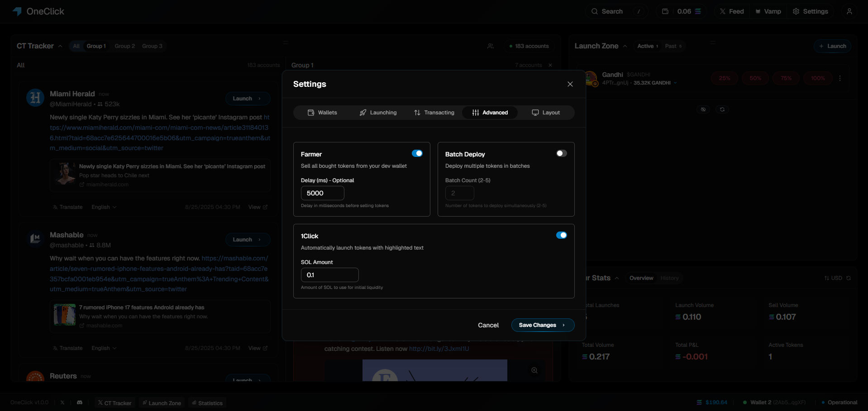This screenshot has height=411, width=868.
Task: Toggle the USD currency switch
Action: click(x=833, y=278)
